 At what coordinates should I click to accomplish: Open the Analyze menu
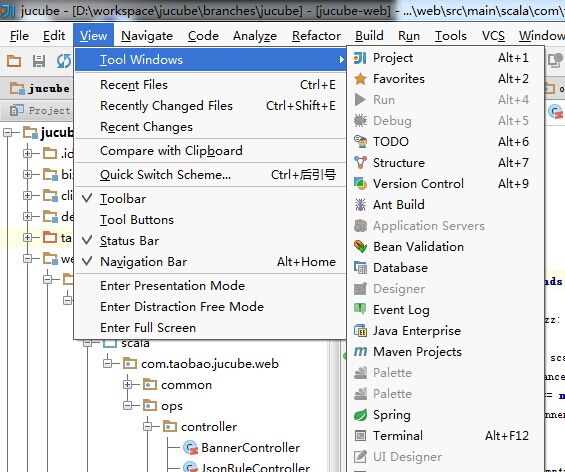coord(255,36)
